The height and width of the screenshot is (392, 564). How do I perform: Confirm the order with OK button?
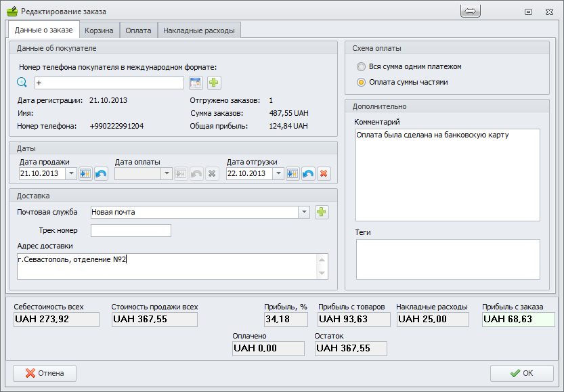[x=521, y=373]
